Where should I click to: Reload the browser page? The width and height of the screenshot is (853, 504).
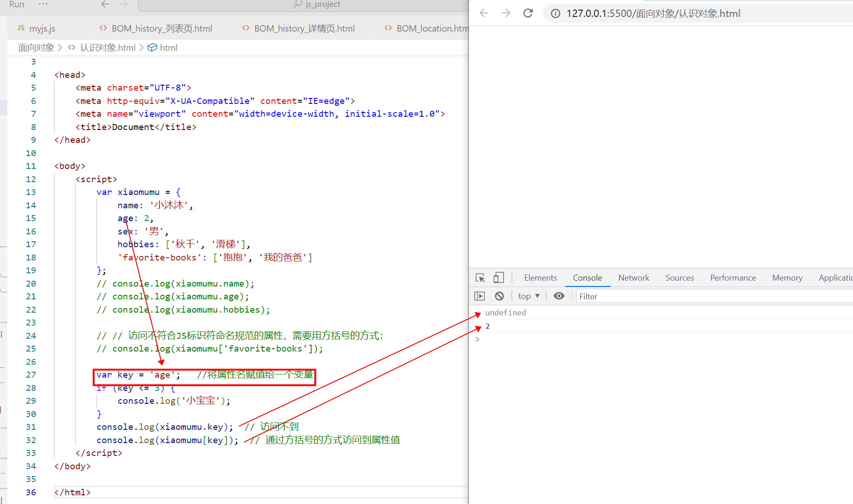528,13
